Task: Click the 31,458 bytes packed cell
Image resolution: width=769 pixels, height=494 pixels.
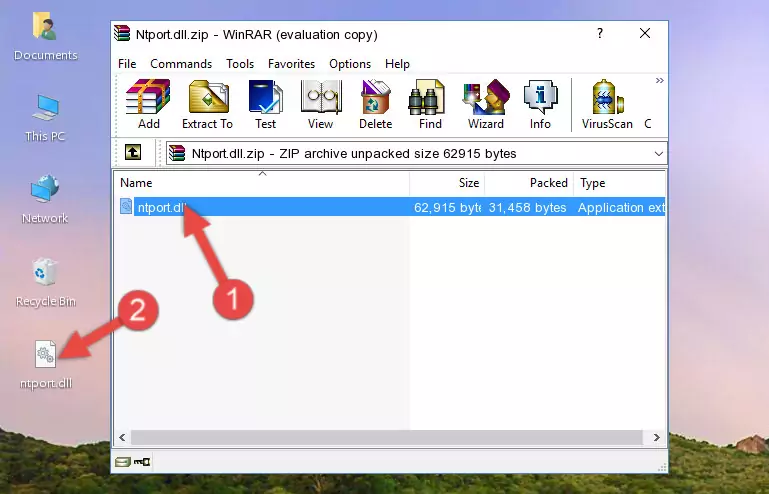Action: 527,208
